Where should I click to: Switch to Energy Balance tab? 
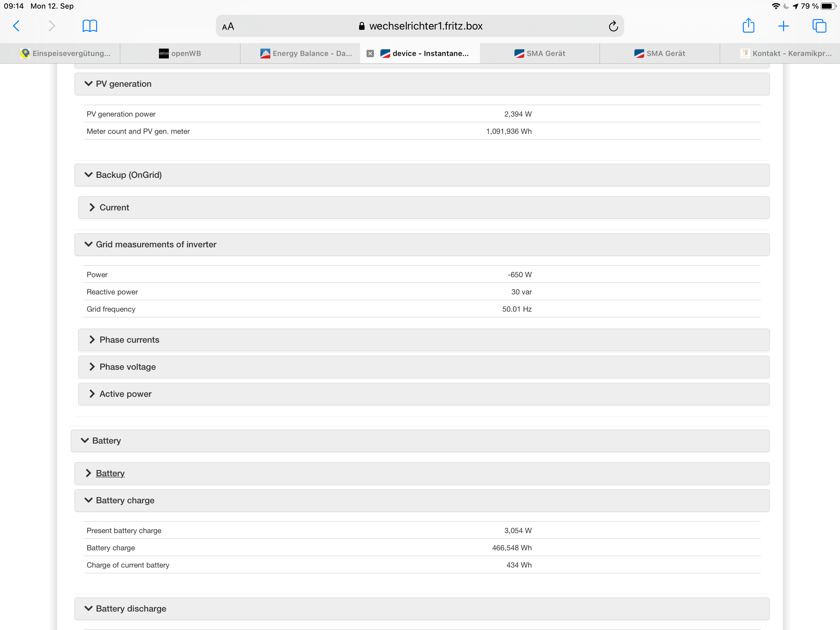(306, 54)
